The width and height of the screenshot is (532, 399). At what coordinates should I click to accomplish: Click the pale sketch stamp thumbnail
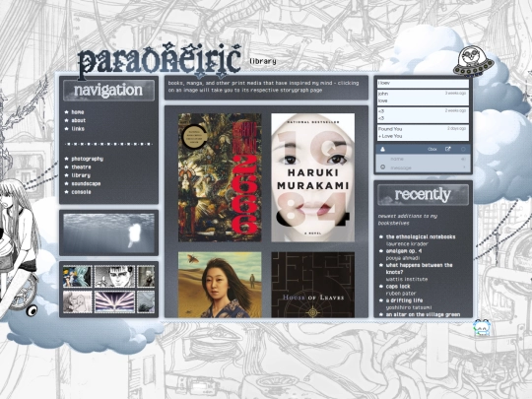(x=78, y=302)
